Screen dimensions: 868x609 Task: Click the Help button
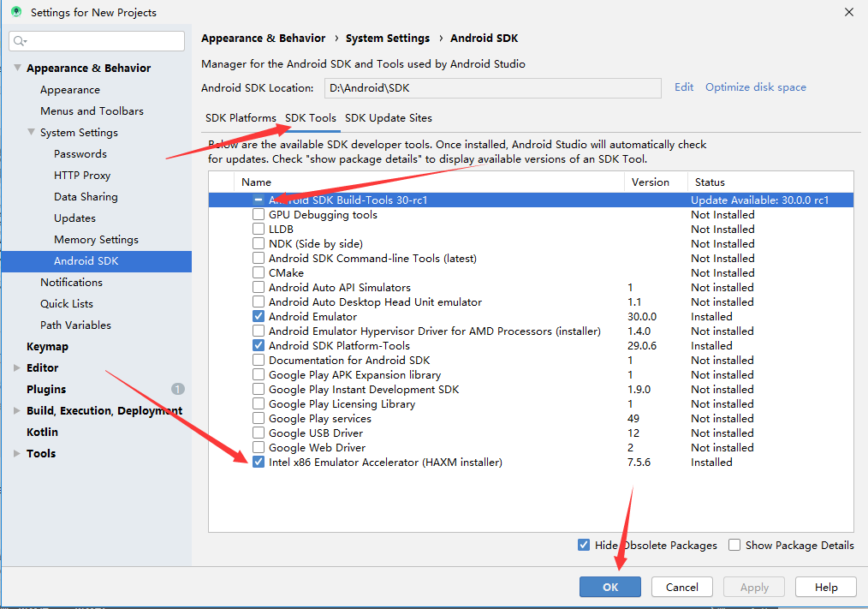[826, 587]
